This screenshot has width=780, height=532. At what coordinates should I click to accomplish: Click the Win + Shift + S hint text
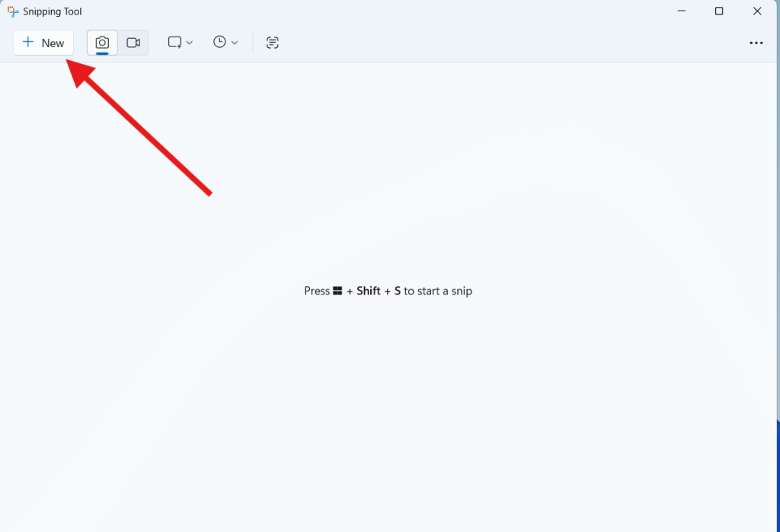coord(388,291)
